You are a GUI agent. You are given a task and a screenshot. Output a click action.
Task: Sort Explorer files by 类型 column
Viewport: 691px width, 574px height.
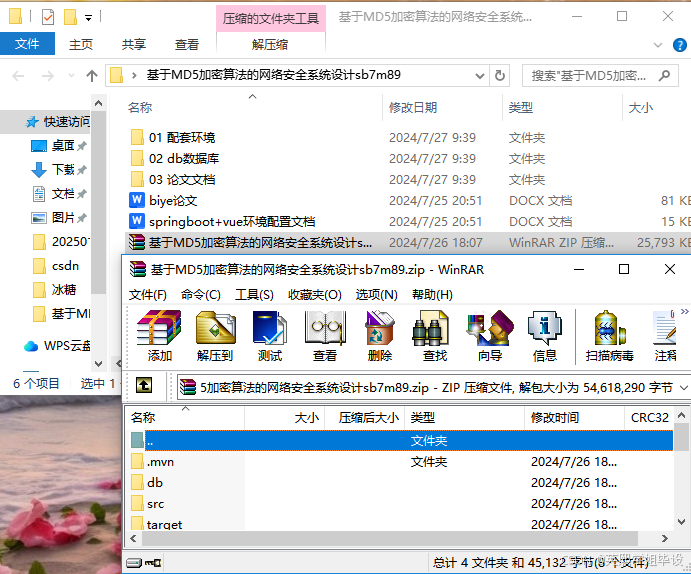(562, 107)
